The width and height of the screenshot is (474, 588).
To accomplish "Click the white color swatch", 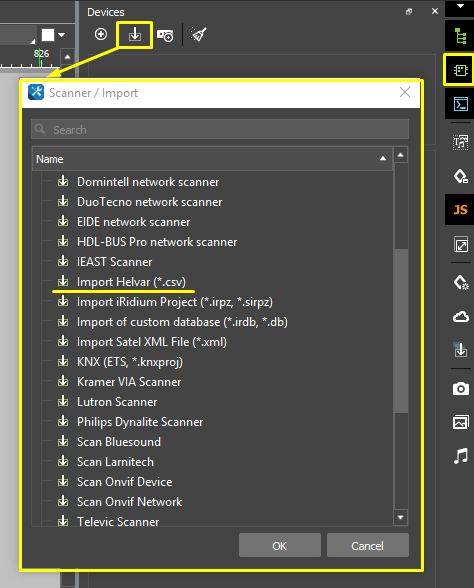I will point(48,35).
